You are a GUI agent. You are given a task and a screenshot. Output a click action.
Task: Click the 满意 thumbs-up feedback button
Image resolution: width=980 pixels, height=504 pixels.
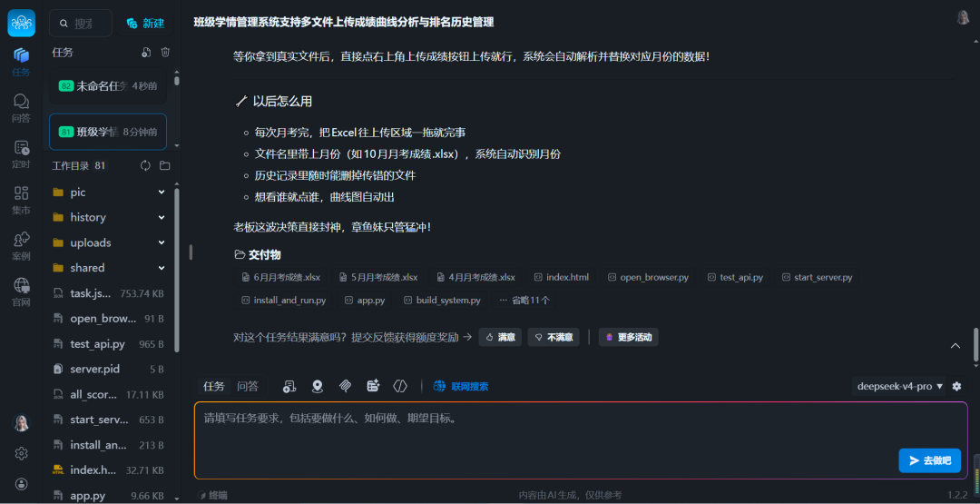coord(500,337)
